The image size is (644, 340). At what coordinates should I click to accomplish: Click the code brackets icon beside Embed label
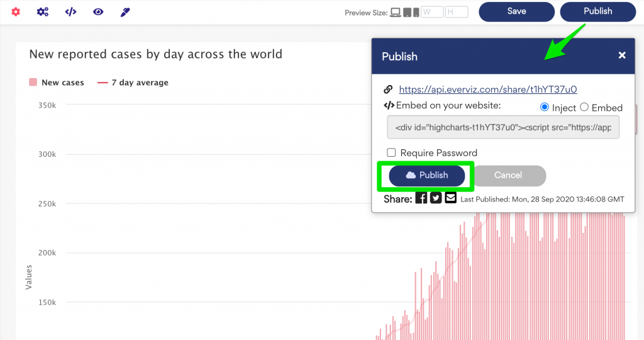(389, 105)
